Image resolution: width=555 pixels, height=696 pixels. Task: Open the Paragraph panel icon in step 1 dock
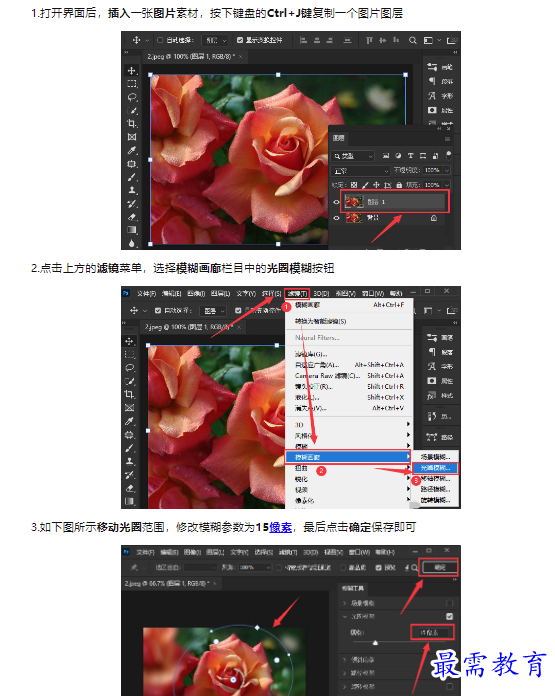(432, 81)
